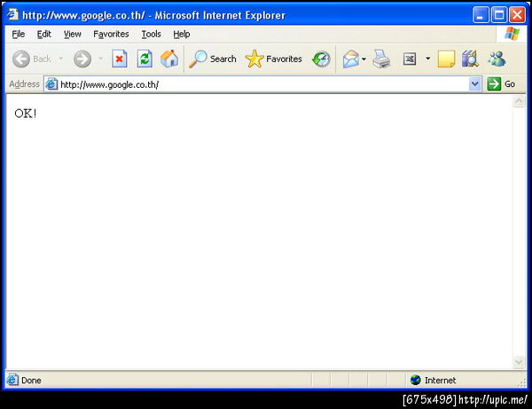
Task: Close the Internet Explorer window
Action: coord(518,15)
